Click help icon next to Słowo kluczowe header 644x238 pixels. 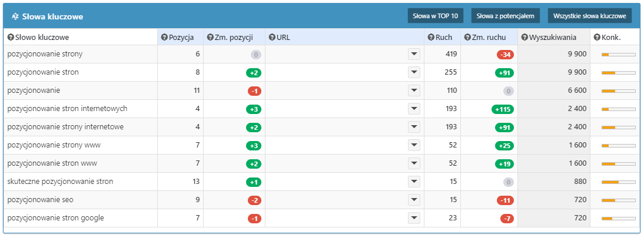[11, 38]
